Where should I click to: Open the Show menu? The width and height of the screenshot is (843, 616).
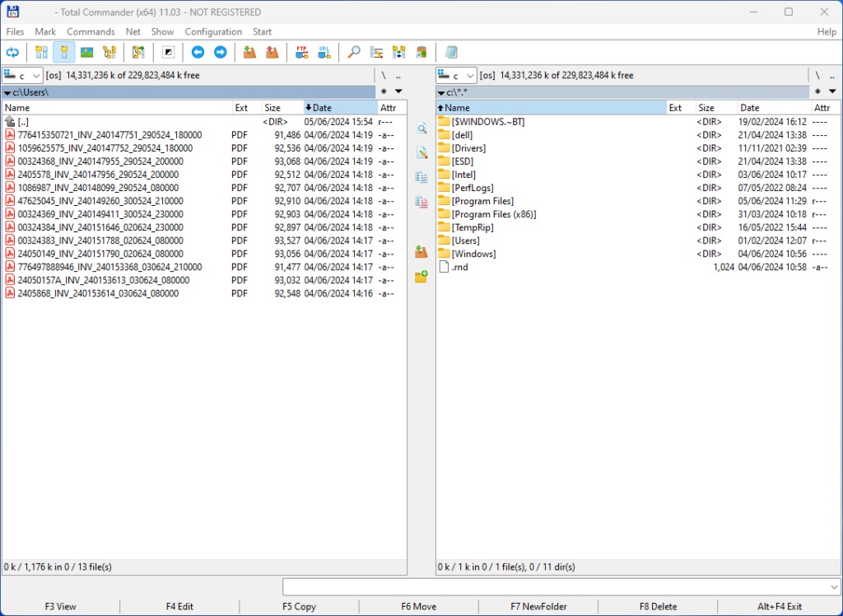tap(162, 32)
